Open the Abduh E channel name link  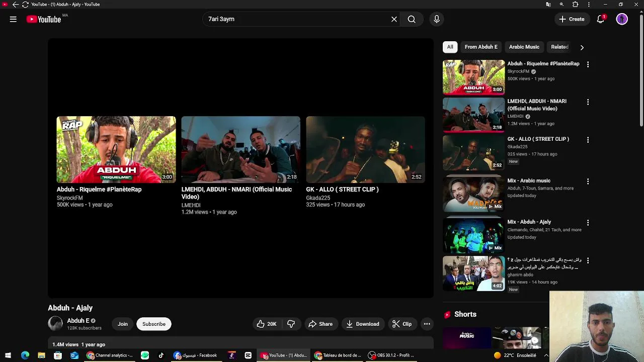pos(78,321)
